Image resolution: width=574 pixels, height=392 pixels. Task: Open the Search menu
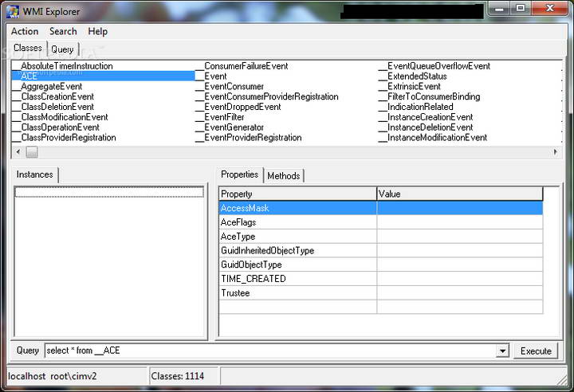pos(63,32)
